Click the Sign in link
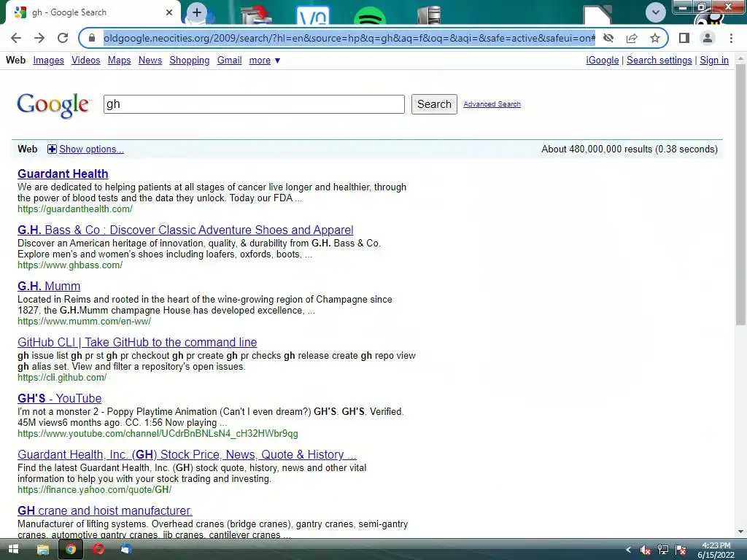Viewport: 747px width, 560px height. [x=713, y=61]
